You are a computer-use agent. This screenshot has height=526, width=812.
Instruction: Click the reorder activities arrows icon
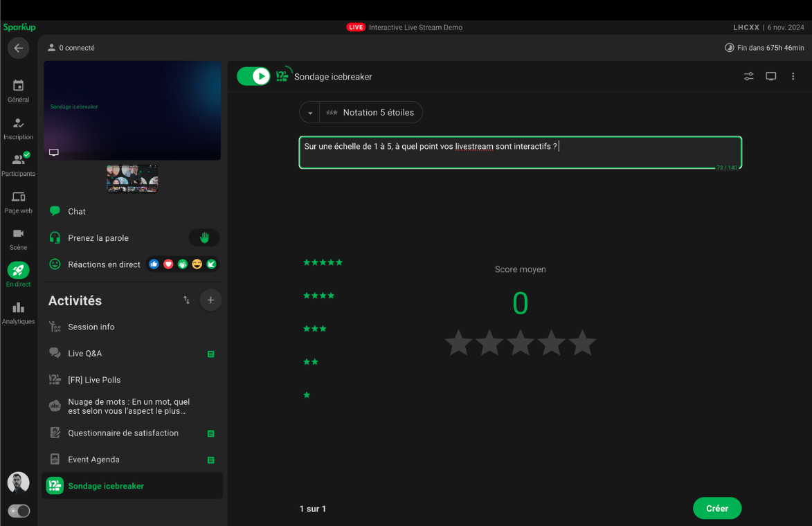pyautogui.click(x=186, y=300)
